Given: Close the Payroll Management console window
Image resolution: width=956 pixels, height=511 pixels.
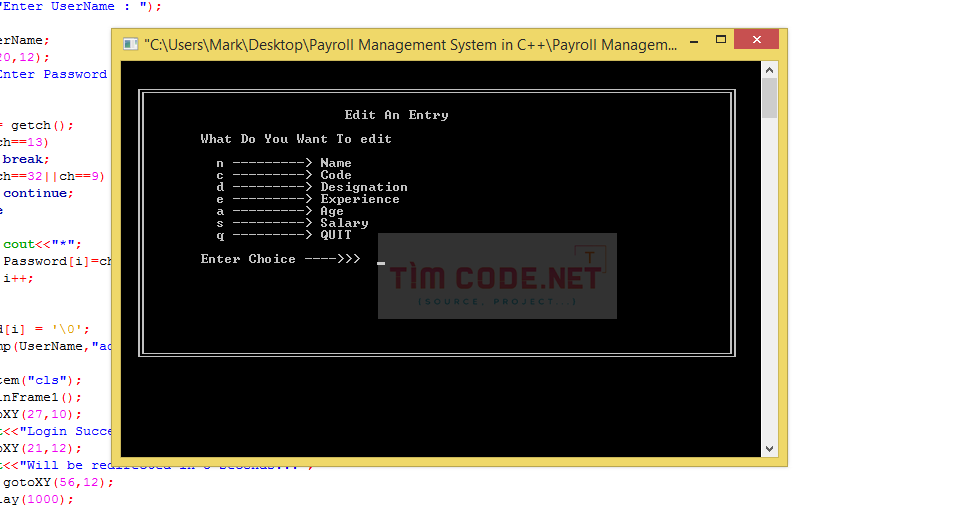Looking at the screenshot, I should pyautogui.click(x=757, y=40).
